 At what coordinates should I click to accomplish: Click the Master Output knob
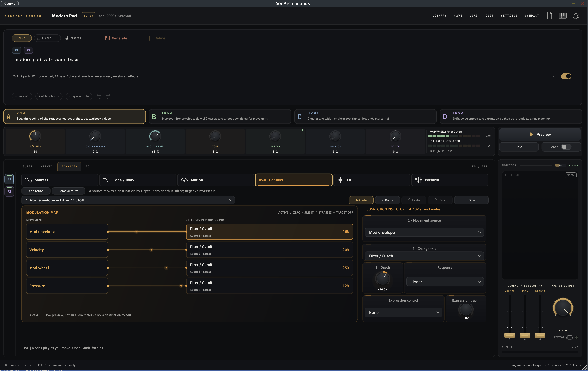pos(563,308)
